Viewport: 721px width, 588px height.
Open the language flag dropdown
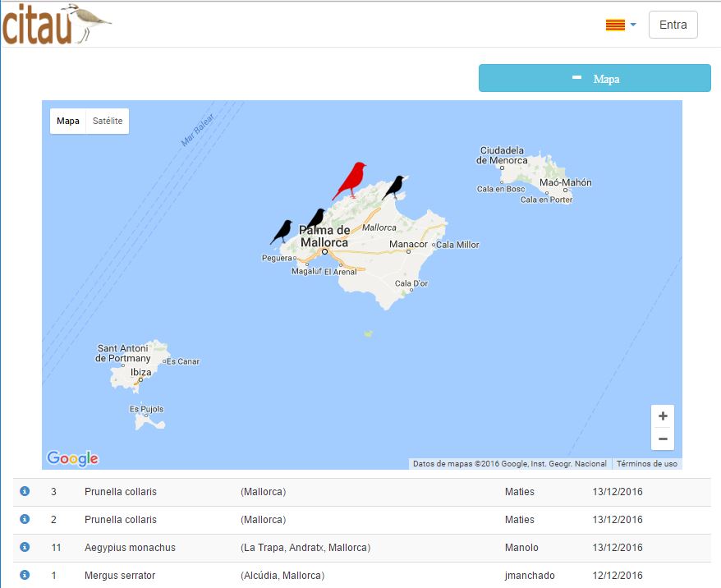(621, 25)
